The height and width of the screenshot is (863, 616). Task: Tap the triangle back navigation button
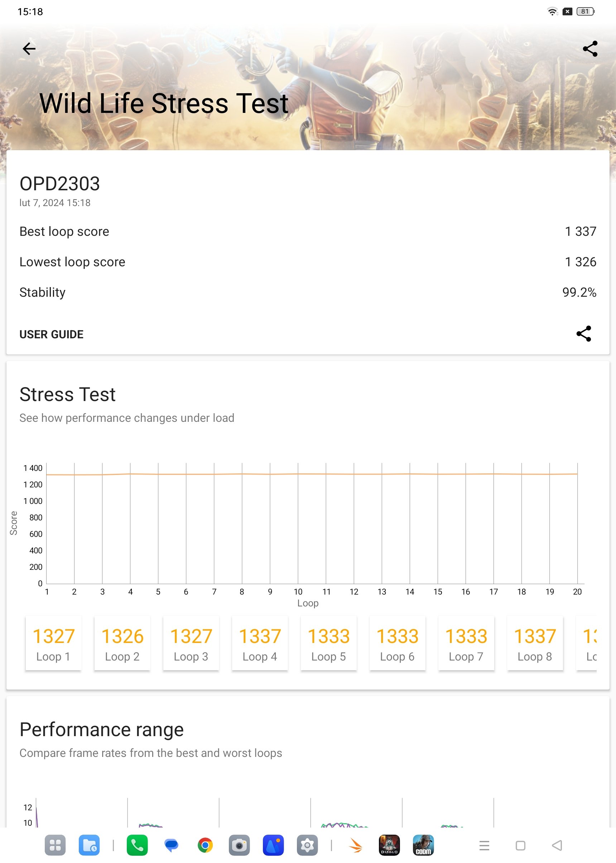(x=557, y=845)
